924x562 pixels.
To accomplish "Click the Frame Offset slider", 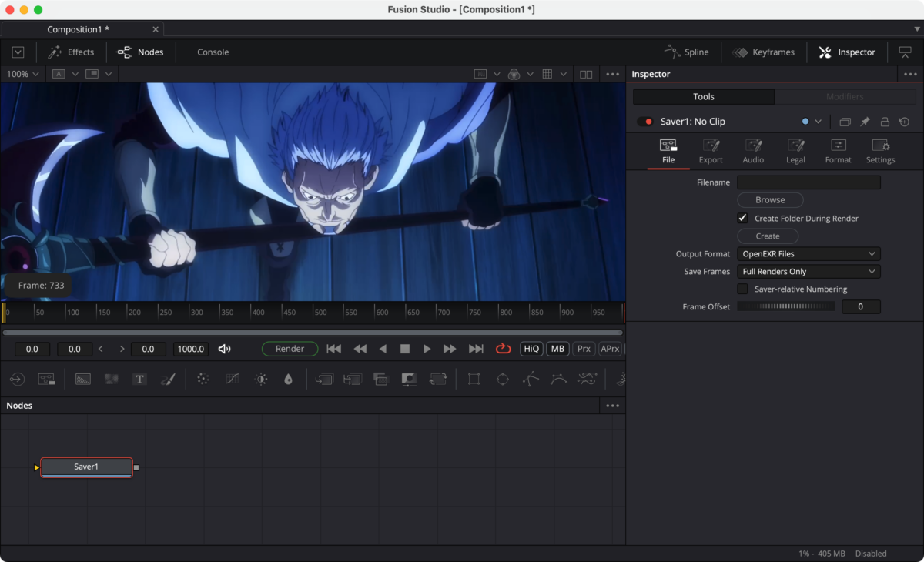I will pyautogui.click(x=786, y=306).
